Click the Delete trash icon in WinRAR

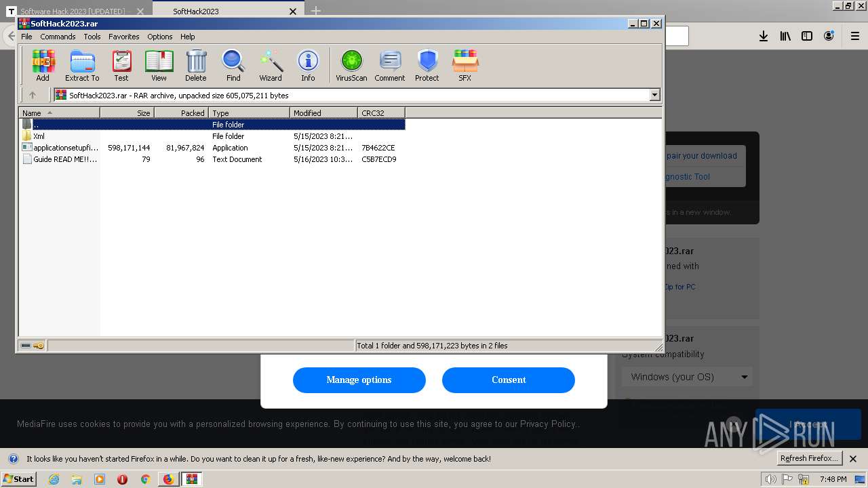click(x=196, y=66)
